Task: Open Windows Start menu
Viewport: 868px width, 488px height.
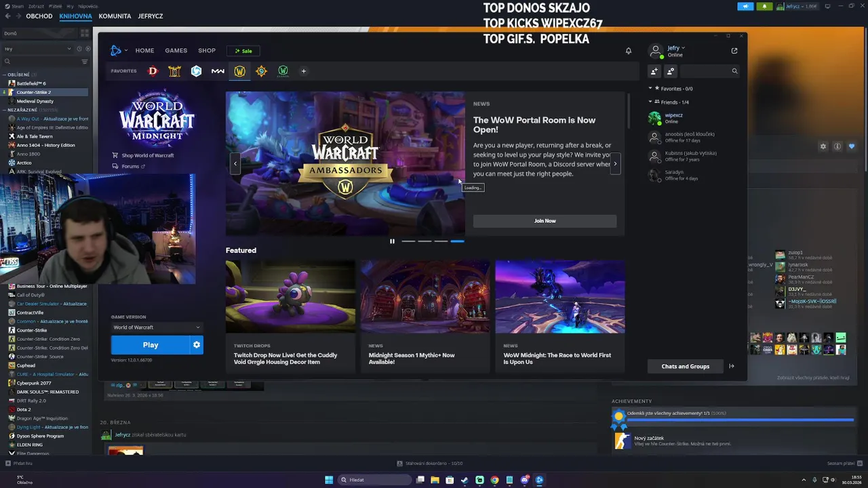Action: pyautogui.click(x=329, y=480)
